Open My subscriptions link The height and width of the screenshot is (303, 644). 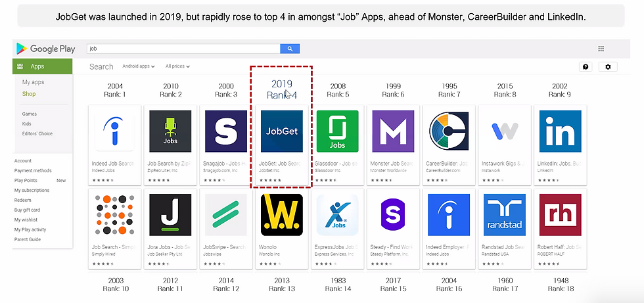coord(32,191)
